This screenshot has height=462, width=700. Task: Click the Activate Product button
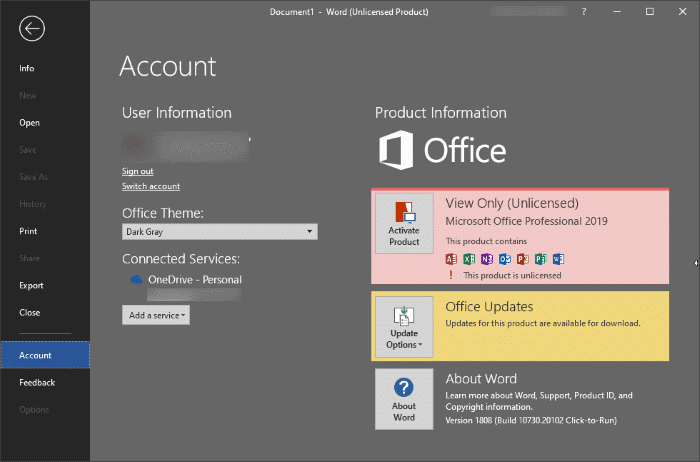404,223
